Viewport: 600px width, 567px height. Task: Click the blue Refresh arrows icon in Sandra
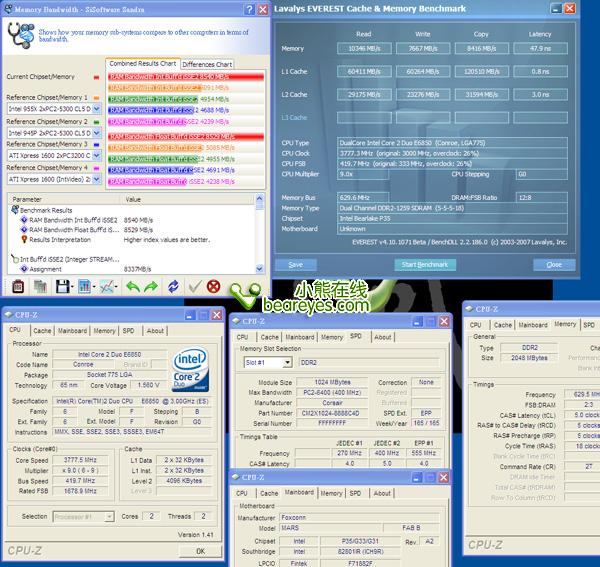173,286
